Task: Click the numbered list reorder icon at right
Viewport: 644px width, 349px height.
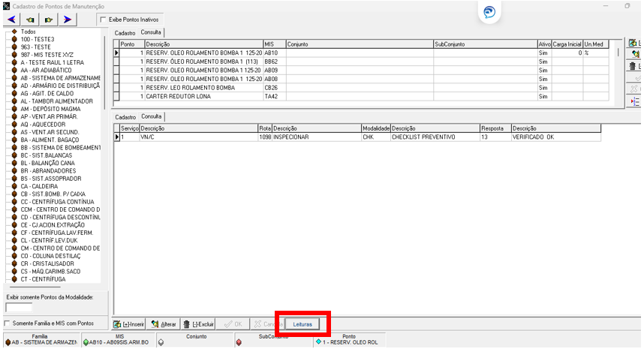Action: coord(635,101)
